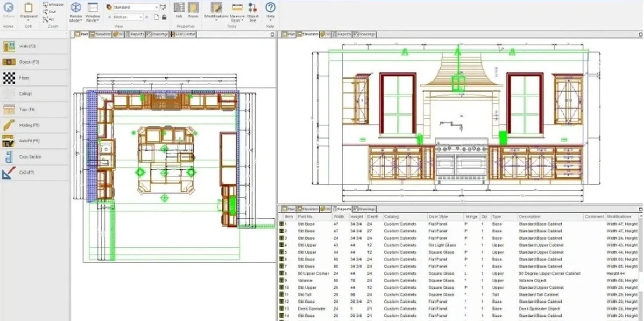Screen dimensions: 644x321
Task: Open the S2M Center tab
Action: coord(183,34)
